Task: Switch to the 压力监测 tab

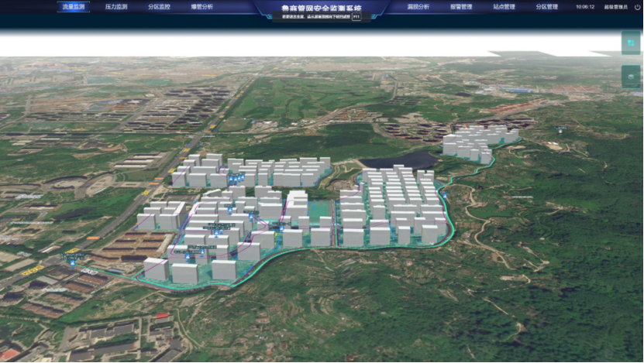Action: [117, 6]
